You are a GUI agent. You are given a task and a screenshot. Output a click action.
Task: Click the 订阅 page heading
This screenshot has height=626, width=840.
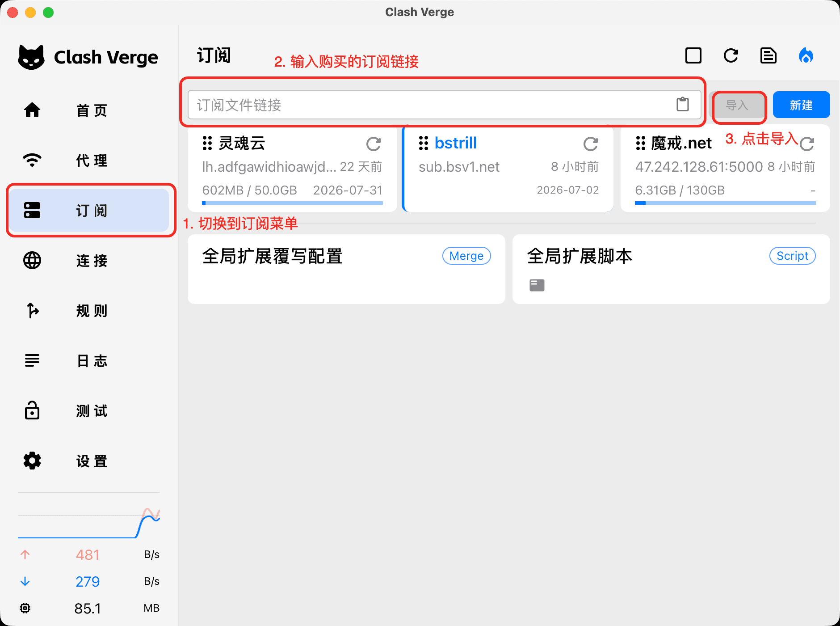click(214, 56)
